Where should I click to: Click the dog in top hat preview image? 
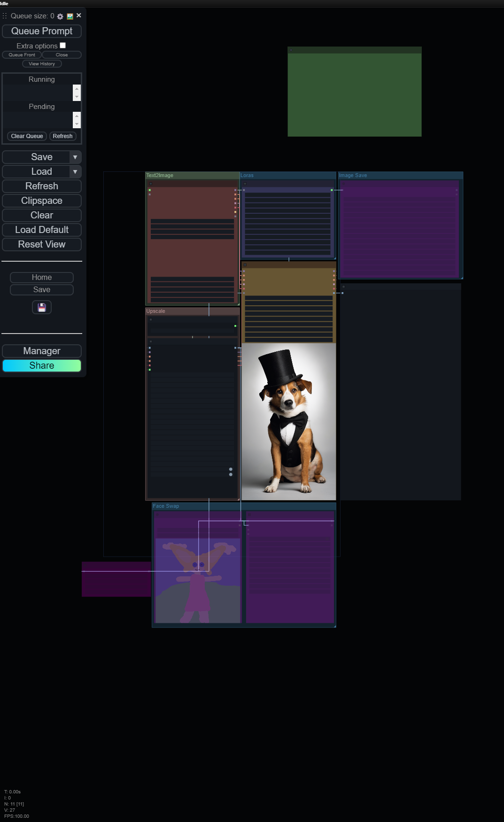(288, 422)
